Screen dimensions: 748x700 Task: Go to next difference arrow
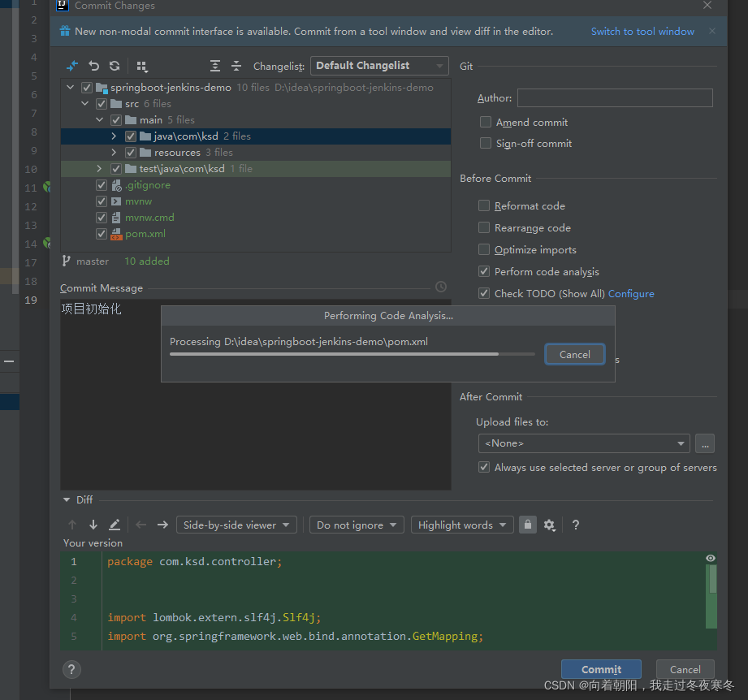(93, 525)
